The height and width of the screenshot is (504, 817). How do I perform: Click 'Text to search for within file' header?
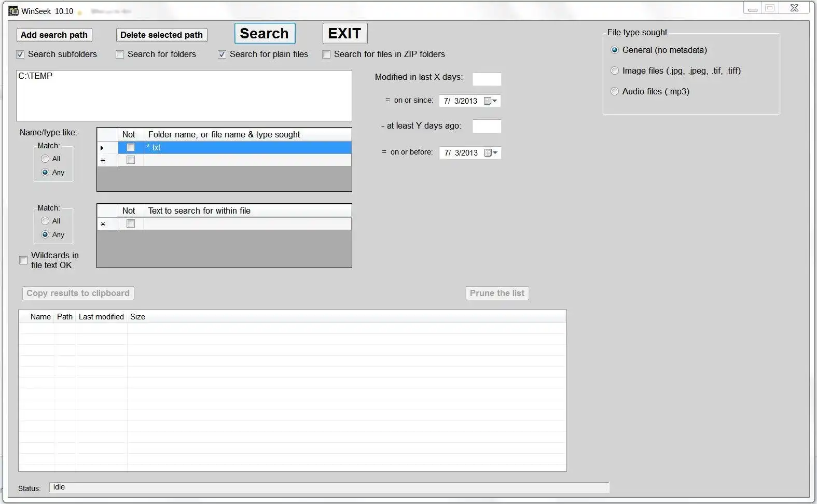(247, 211)
